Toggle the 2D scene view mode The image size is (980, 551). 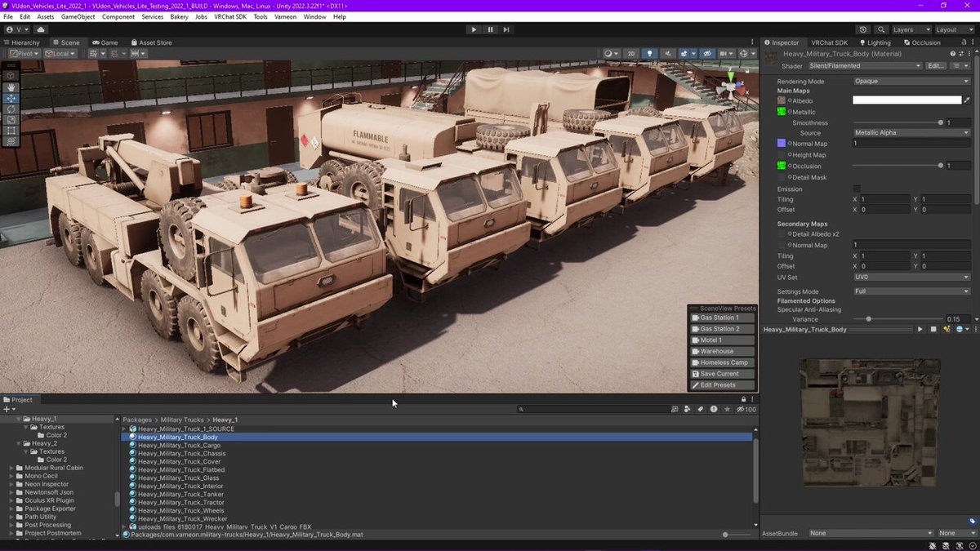coord(630,54)
